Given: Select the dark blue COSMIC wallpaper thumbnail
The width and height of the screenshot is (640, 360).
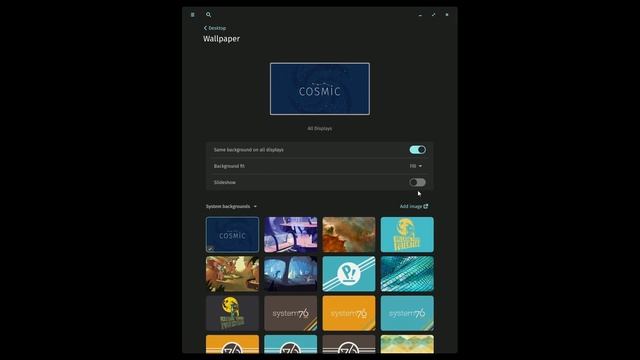Looking at the screenshot, I should [x=232, y=235].
